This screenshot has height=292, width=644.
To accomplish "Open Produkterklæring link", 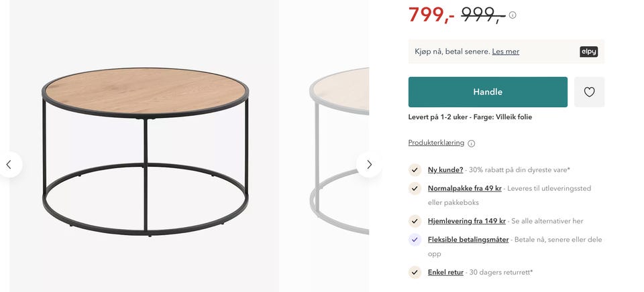I will [x=436, y=143].
